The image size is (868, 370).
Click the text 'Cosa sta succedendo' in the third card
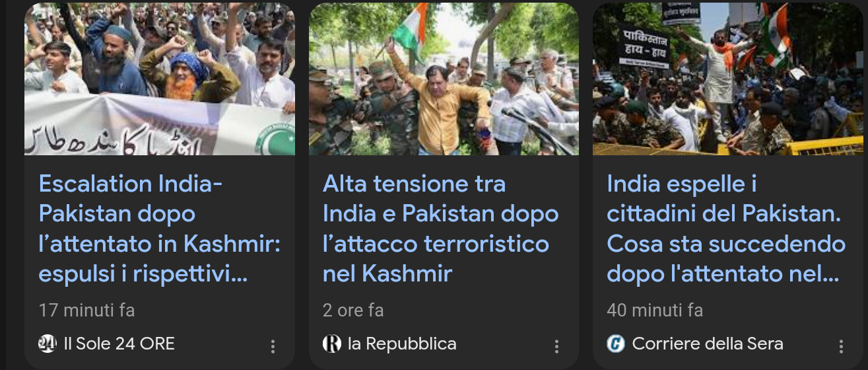(x=726, y=244)
